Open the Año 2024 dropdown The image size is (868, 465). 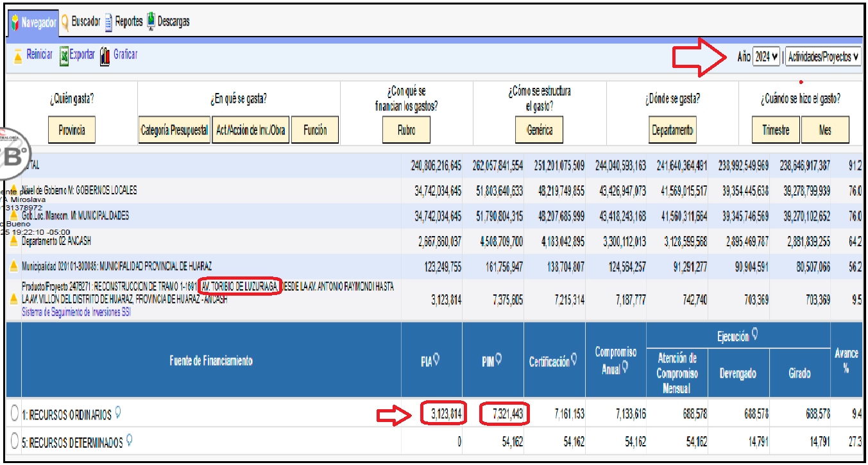767,56
